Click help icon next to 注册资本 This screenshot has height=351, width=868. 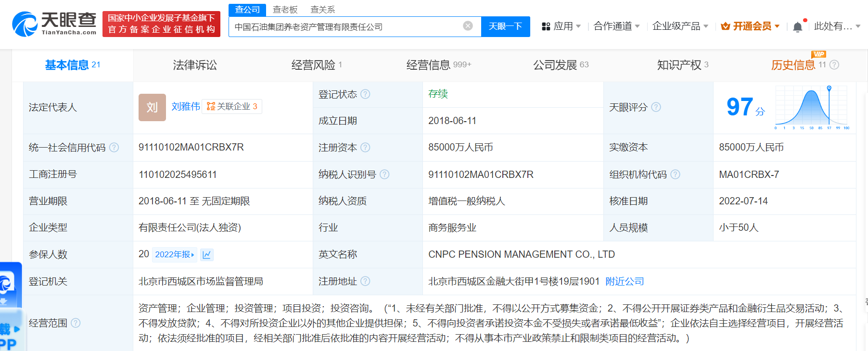(365, 148)
